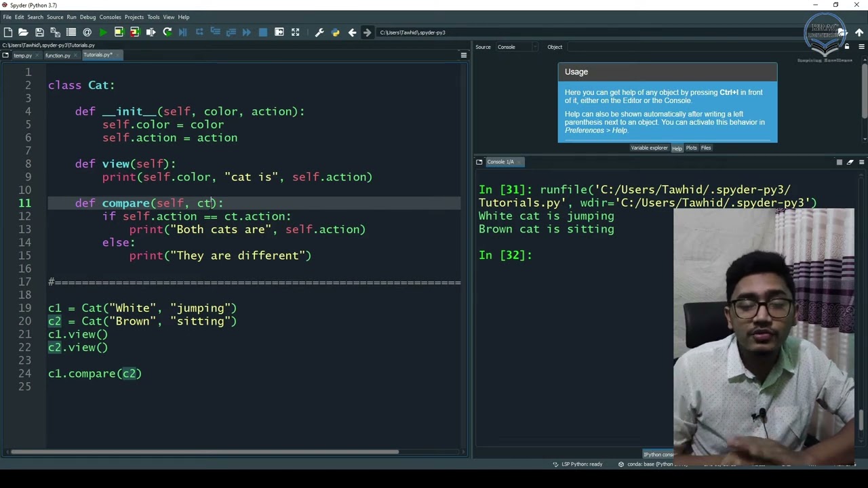Save all open files
This screenshot has width=868, height=488.
coord(55,32)
